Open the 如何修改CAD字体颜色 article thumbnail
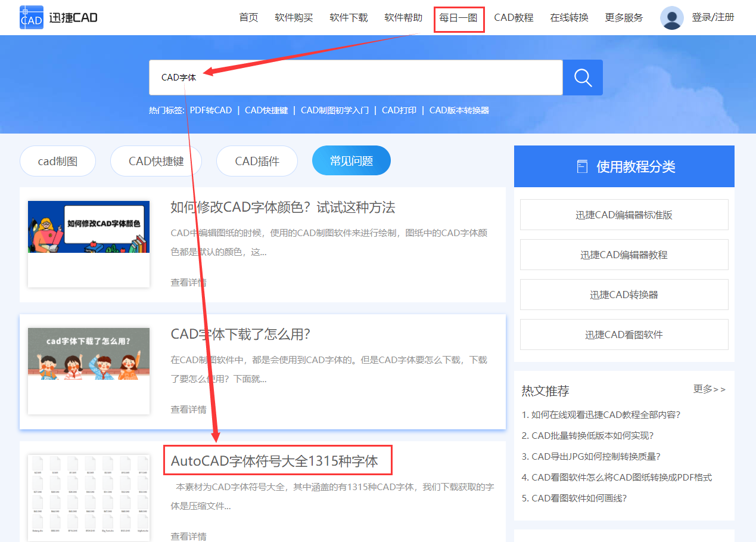This screenshot has height=542, width=756. coord(88,241)
